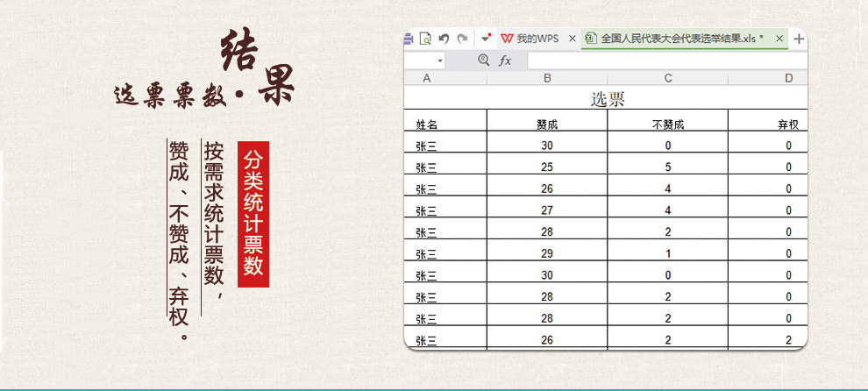The image size is (868, 391).
Task: Select column B header
Action: pyautogui.click(x=547, y=78)
